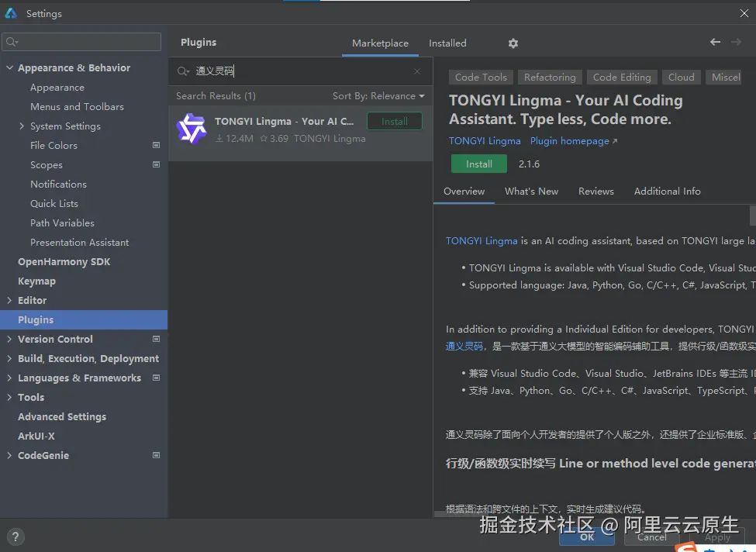Expand Build, Execution, Deployment section
The width and height of the screenshot is (756, 552).
click(x=9, y=358)
